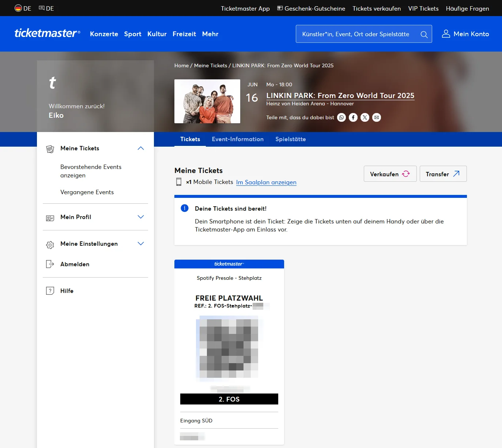Open Mein Konto account menu
Viewport: 502px width, 448px height.
point(465,34)
